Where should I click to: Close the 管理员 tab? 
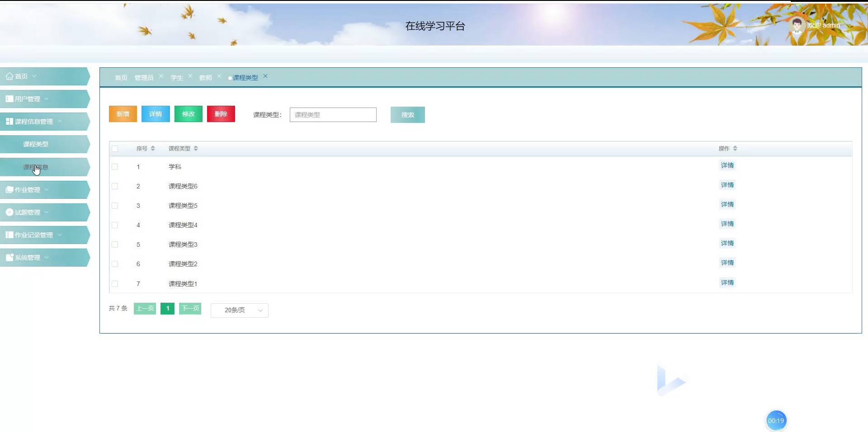point(161,76)
